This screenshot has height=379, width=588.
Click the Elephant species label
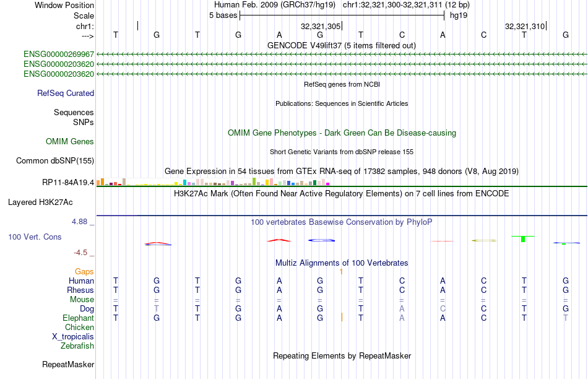point(78,318)
